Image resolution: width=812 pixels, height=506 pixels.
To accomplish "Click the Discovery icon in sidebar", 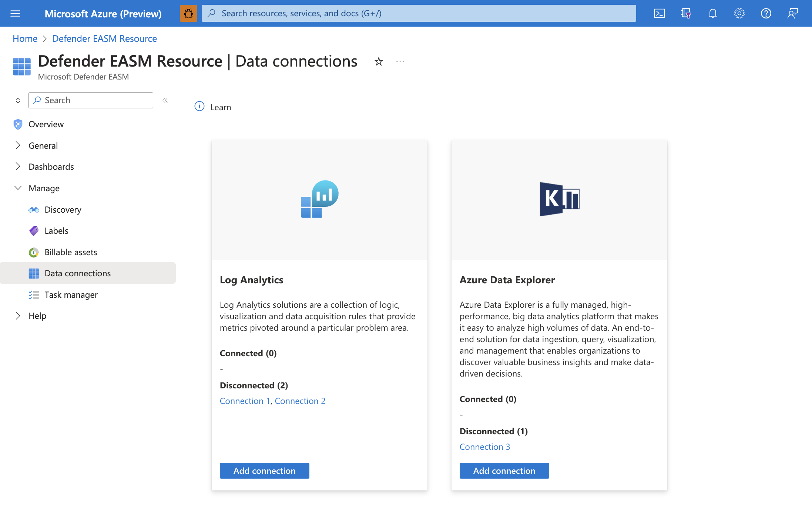I will [34, 209].
